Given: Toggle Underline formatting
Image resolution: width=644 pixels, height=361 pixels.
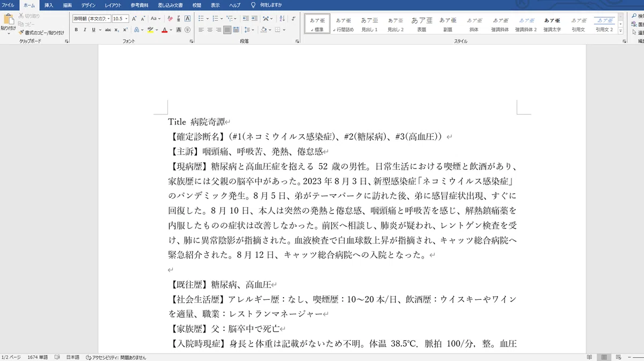Looking at the screenshot, I should 93,30.
